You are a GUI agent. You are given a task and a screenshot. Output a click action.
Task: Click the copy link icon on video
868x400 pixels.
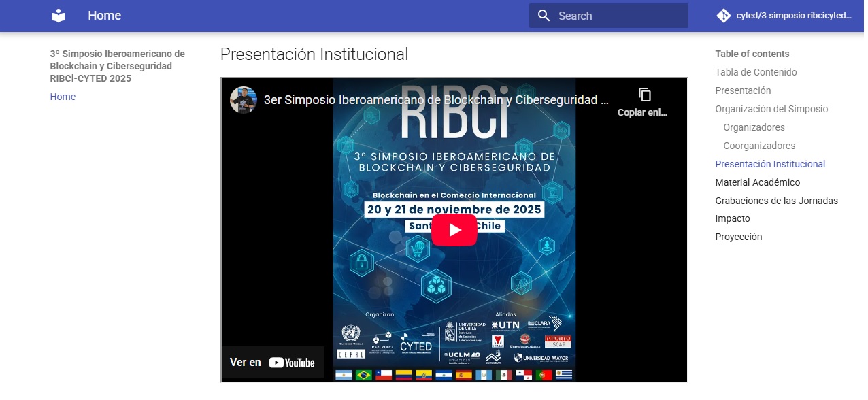tap(644, 95)
